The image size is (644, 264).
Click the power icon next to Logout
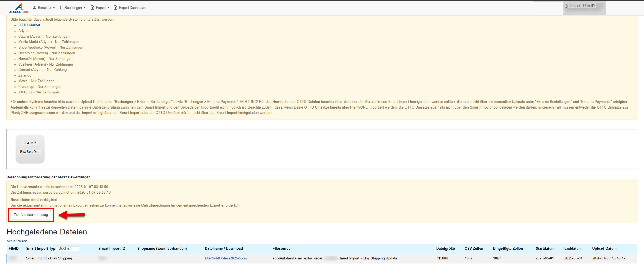point(566,6)
